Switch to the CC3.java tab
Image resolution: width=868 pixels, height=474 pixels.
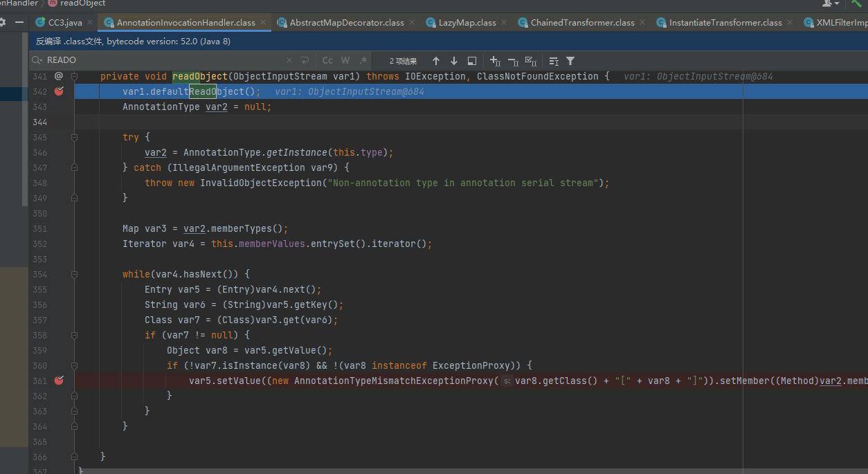64,23
